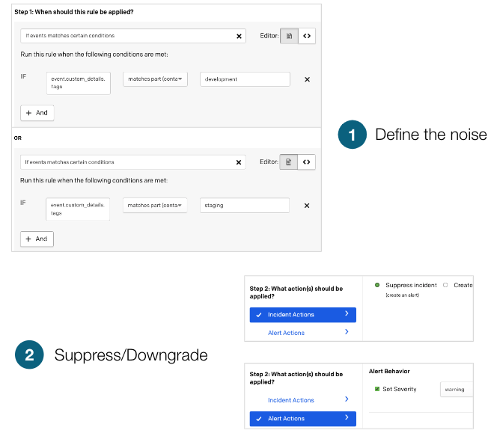Open 'matches part' operator dropdown for staging

pos(155,206)
